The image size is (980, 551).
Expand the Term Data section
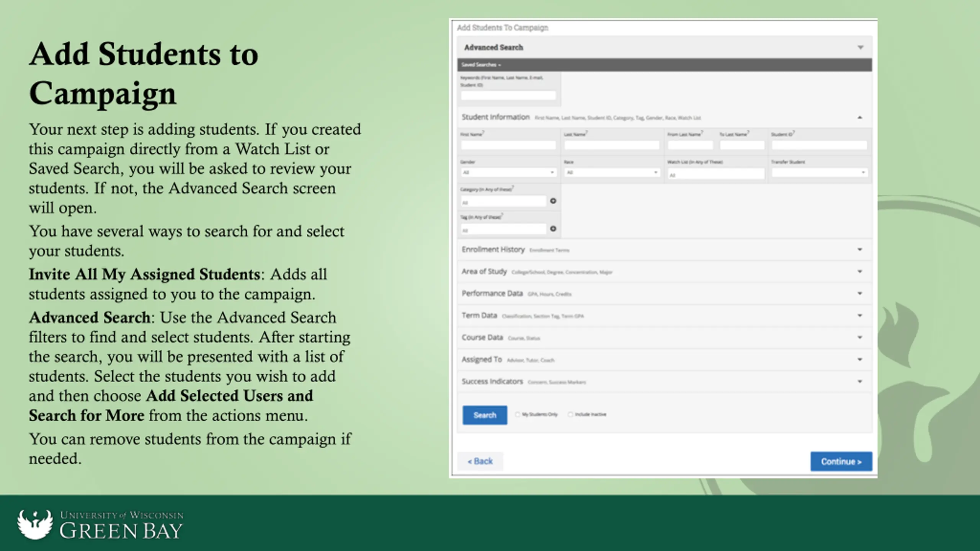pyautogui.click(x=859, y=316)
